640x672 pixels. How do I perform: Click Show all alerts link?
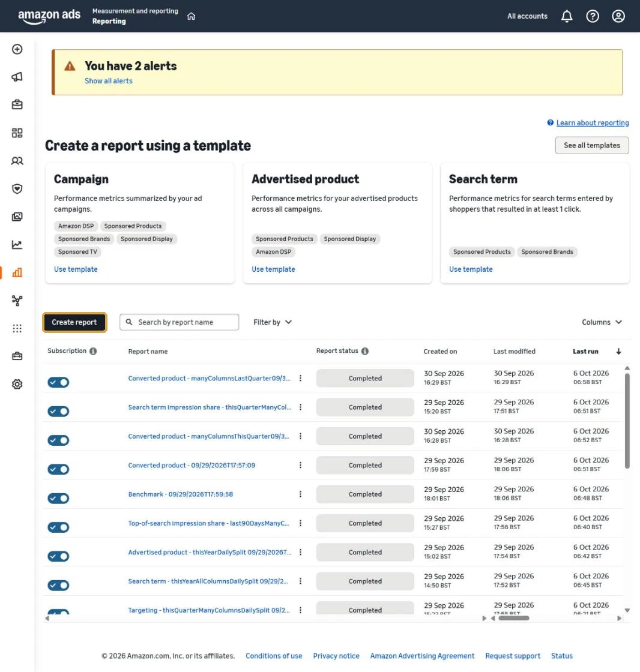109,81
